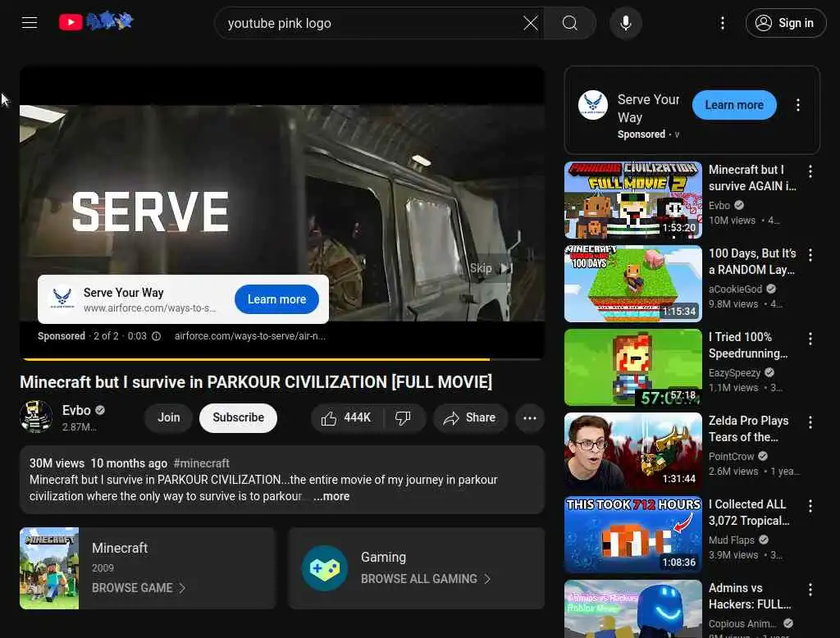Open menu for 'I Collected ALL 3,072 Tropical' video
Image resolution: width=840 pixels, height=638 pixels.
810,506
